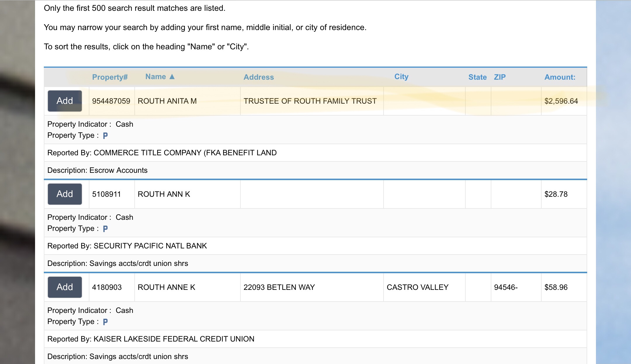
Task: Select the ZIP code 94546-
Action: point(506,287)
